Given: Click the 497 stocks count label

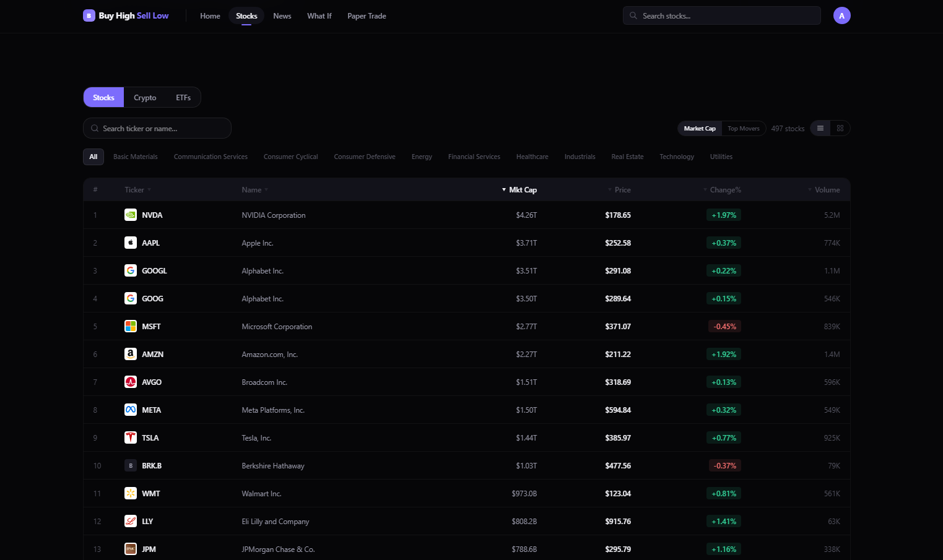Looking at the screenshot, I should coord(788,128).
